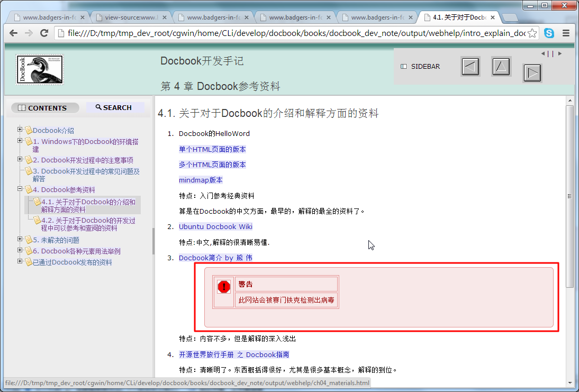Expand 1. Windows下的Docbook的环境搭建 node
This screenshot has width=579, height=392.
click(20, 140)
